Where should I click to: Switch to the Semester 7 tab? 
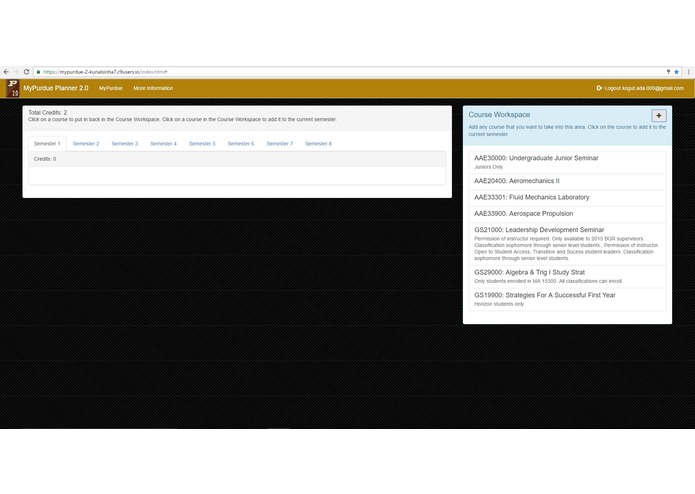(280, 144)
